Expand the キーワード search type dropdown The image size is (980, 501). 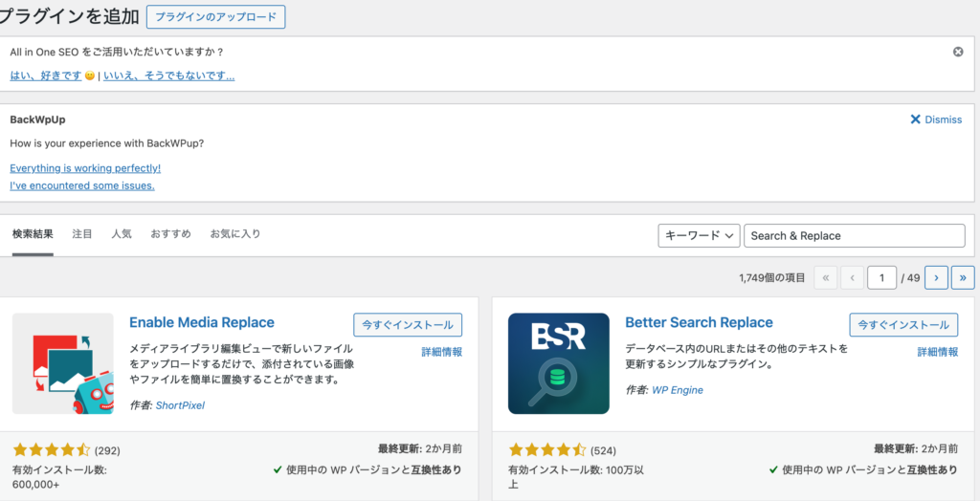pos(699,236)
